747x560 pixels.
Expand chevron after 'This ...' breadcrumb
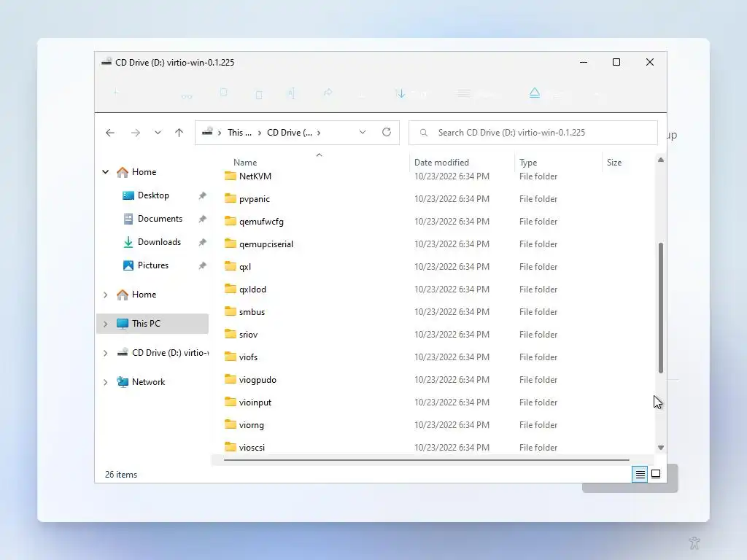[260, 133]
